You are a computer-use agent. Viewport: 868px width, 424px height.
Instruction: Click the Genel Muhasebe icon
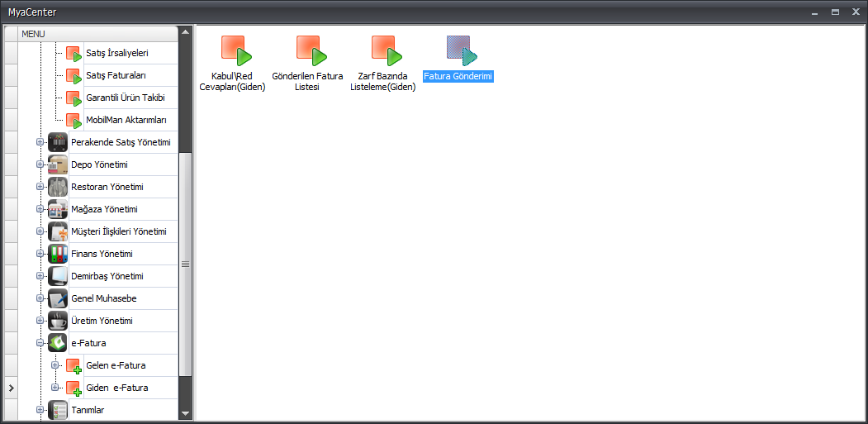tap(58, 298)
